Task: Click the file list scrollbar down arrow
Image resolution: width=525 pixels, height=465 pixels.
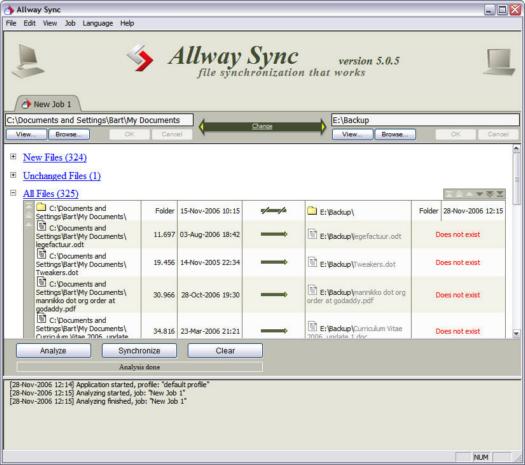Action: pyautogui.click(x=516, y=333)
